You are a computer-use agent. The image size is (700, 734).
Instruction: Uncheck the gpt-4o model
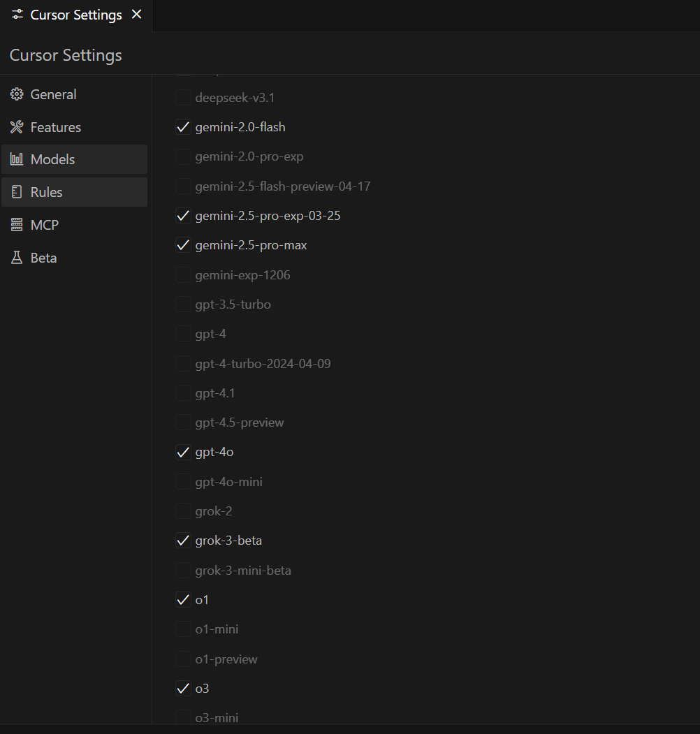(x=183, y=452)
